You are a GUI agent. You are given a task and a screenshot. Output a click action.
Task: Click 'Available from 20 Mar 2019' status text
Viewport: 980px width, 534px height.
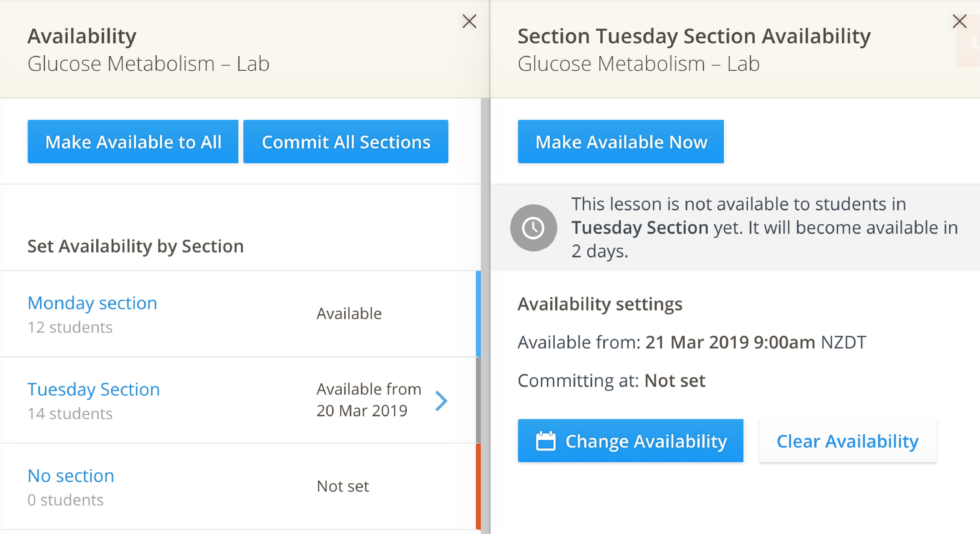tap(368, 400)
